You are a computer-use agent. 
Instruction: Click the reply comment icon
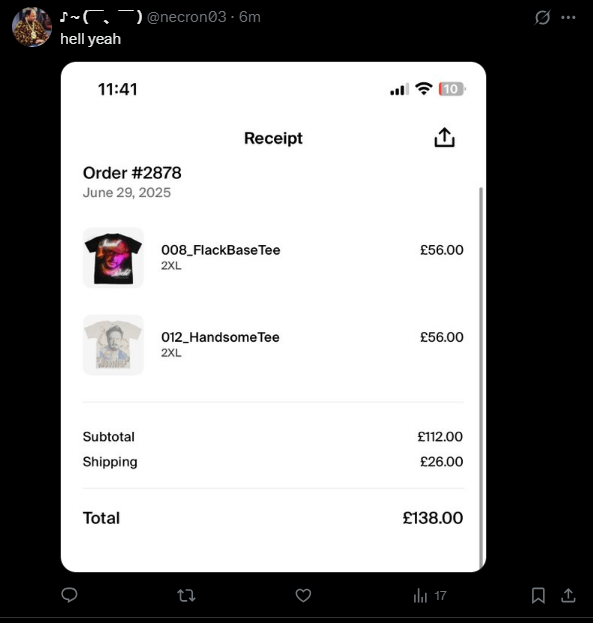click(x=69, y=595)
